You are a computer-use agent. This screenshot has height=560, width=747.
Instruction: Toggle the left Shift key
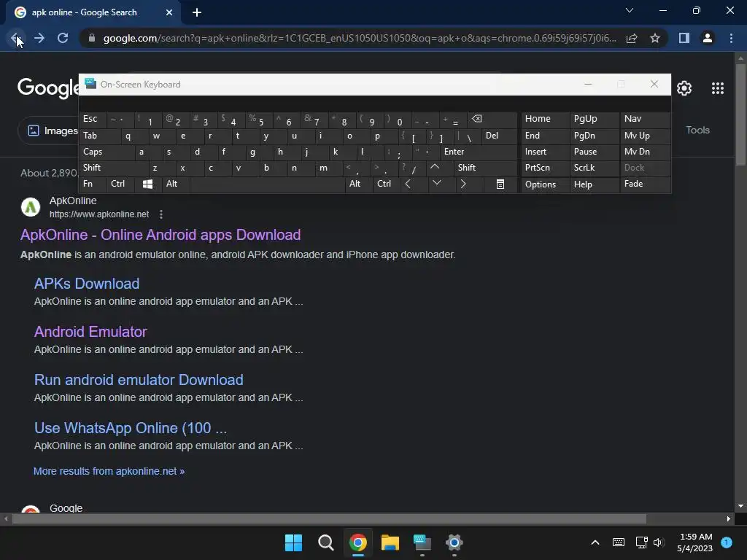[114, 168]
